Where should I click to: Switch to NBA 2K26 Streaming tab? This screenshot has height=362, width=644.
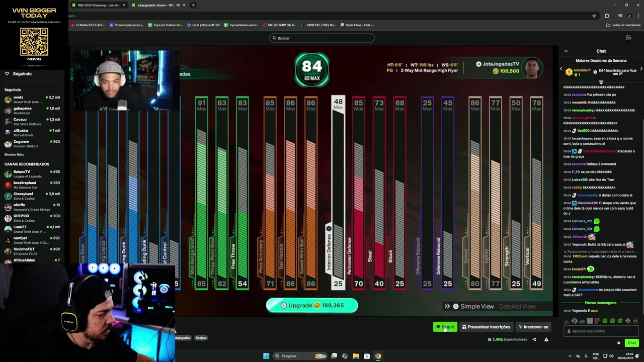[99, 5]
